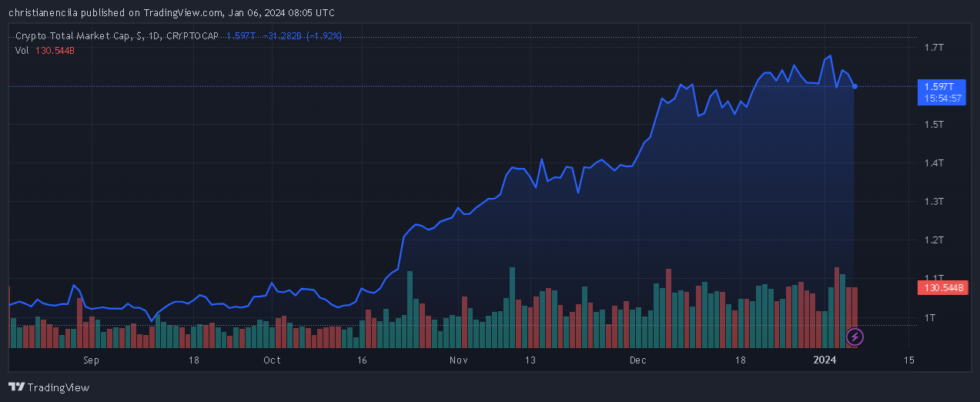Image resolution: width=980 pixels, height=402 pixels.
Task: Click the 1.7T price scale label
Action: pyautogui.click(x=934, y=48)
